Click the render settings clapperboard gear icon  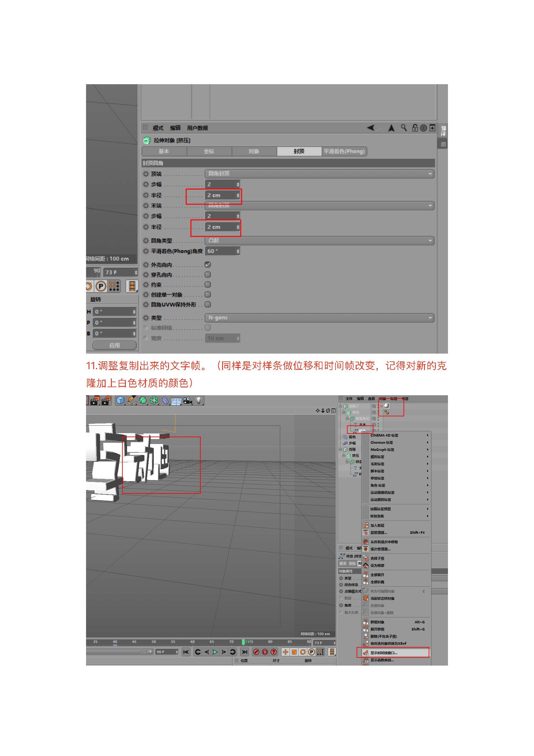click(106, 401)
